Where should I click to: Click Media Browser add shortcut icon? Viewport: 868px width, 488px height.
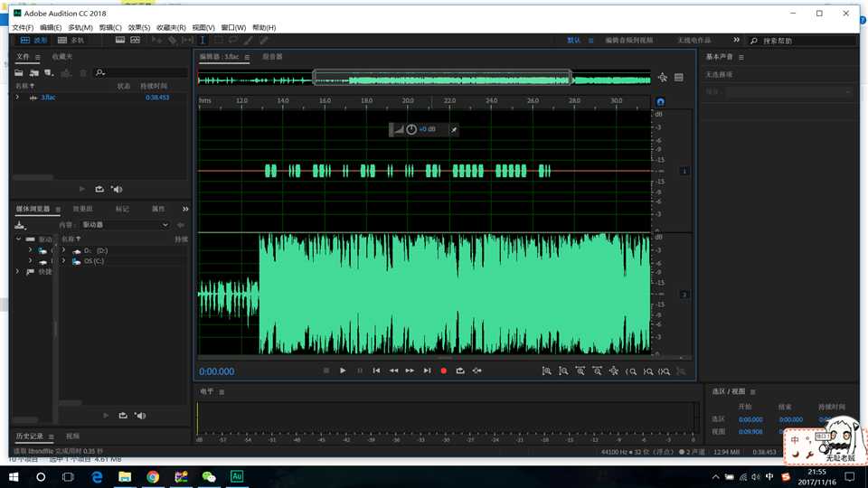tap(20, 225)
